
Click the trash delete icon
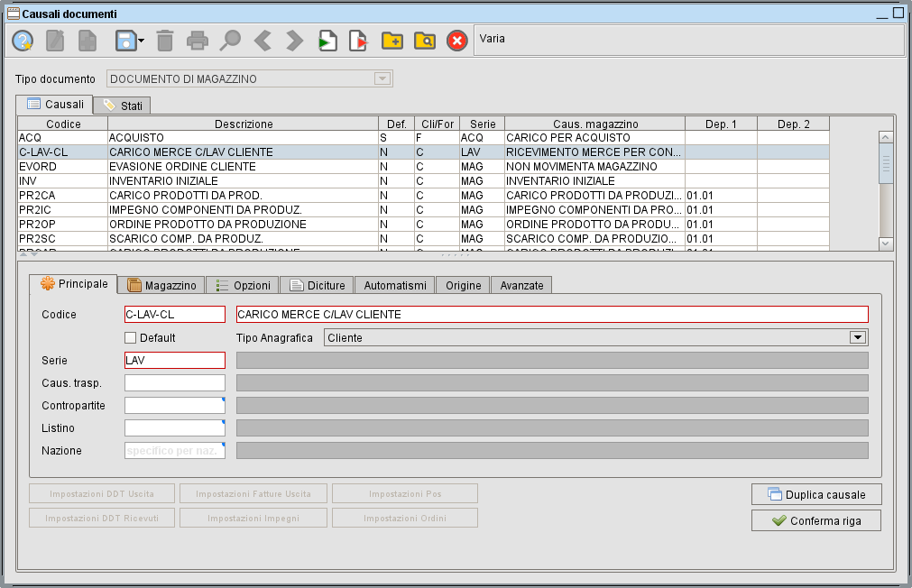tap(165, 41)
